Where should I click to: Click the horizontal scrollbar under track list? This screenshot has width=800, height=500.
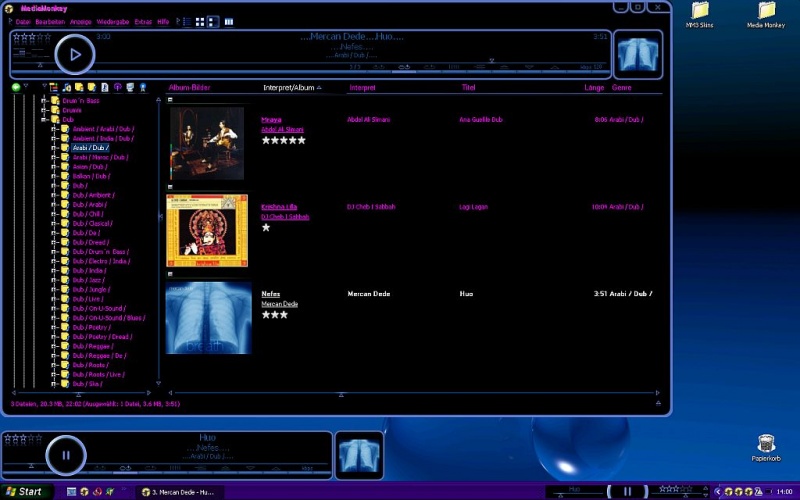tap(414, 393)
